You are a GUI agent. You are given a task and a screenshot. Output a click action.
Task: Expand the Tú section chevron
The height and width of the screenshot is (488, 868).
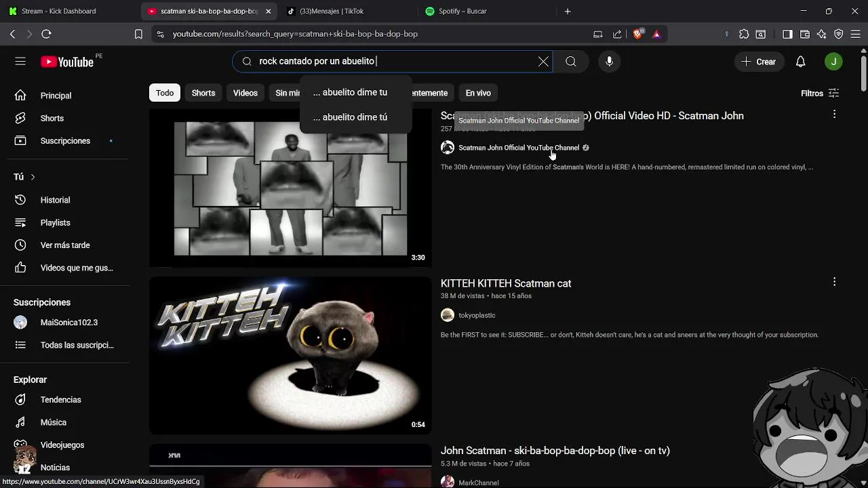click(x=33, y=177)
